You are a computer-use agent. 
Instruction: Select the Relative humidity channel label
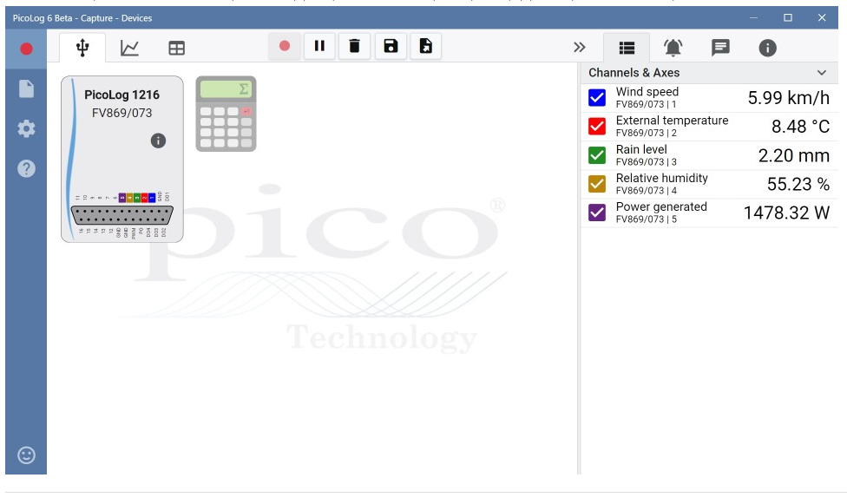tap(661, 178)
